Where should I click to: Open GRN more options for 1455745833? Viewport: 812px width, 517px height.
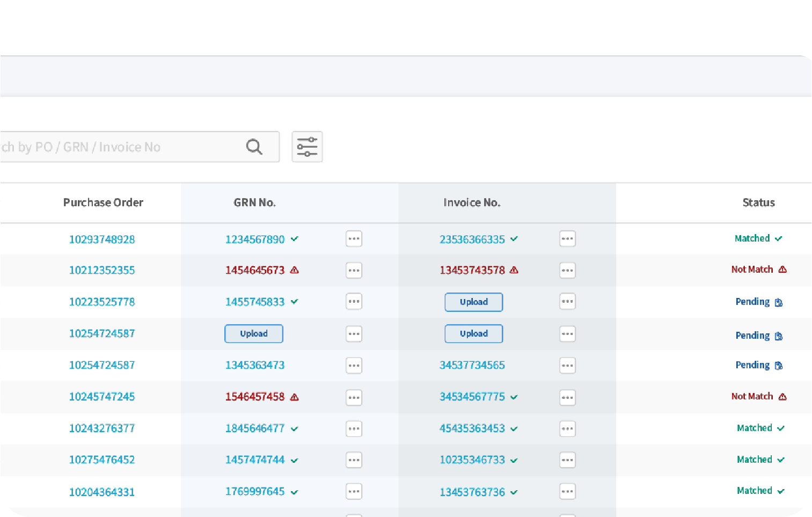354,301
